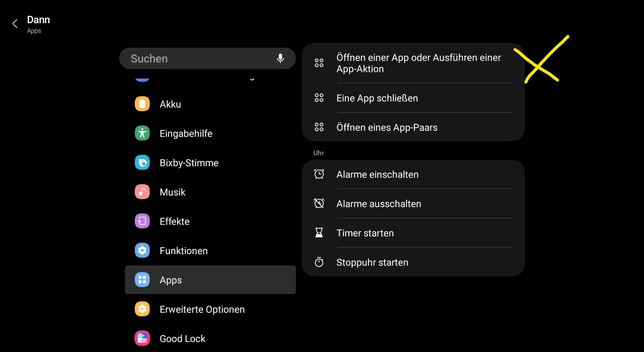Tap the microphone icon in search bar

280,58
